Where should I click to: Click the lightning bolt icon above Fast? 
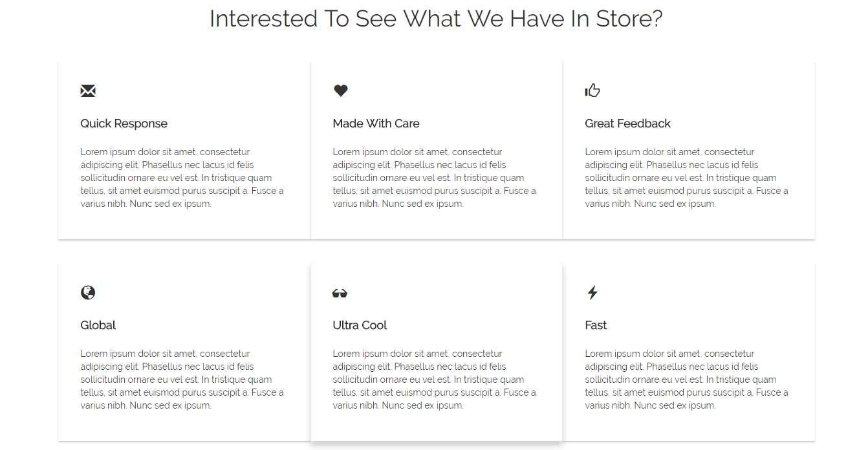coord(592,293)
